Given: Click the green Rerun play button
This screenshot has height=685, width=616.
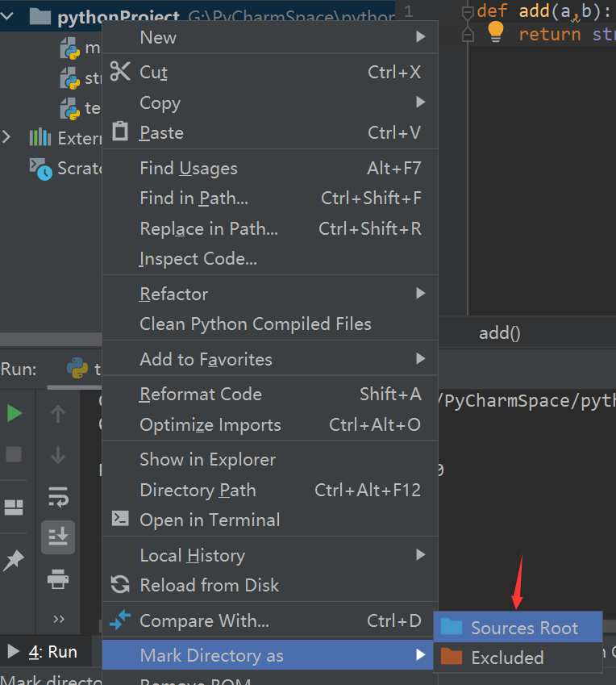Looking at the screenshot, I should click(x=15, y=413).
